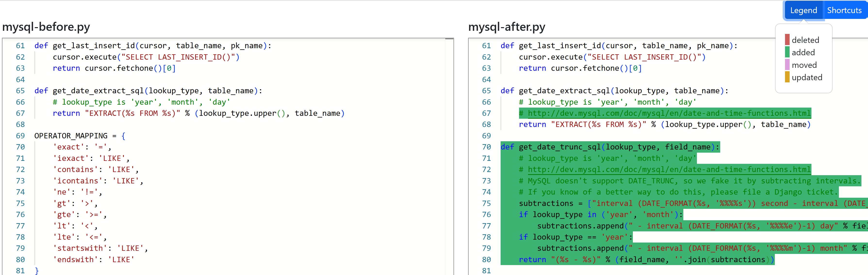Image resolution: width=868 pixels, height=275 pixels.
Task: Click the left pane scrollbar thumb
Action: pyautogui.click(x=449, y=39)
